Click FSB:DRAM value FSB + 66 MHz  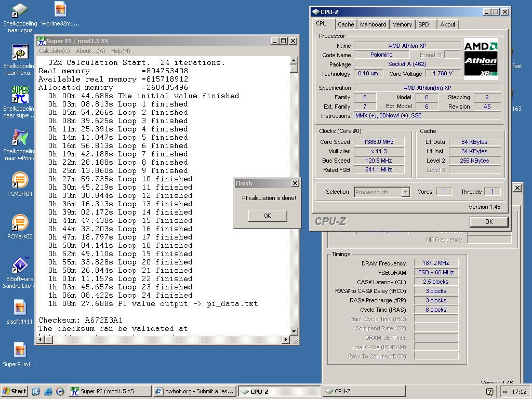436,272
